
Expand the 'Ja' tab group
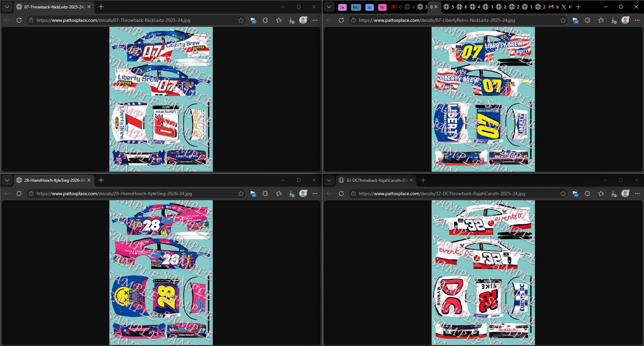342,7
